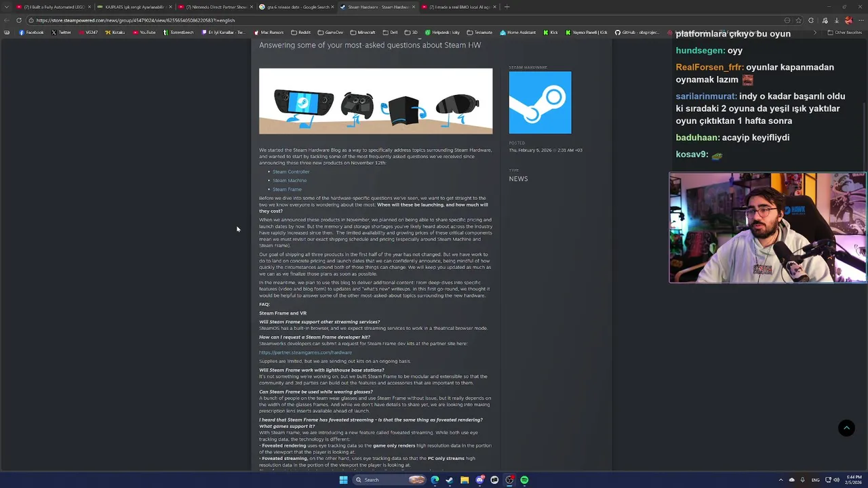Screen dimensions: 868x488
Task: Open the Reddit bookmarks folder
Action: click(300, 33)
